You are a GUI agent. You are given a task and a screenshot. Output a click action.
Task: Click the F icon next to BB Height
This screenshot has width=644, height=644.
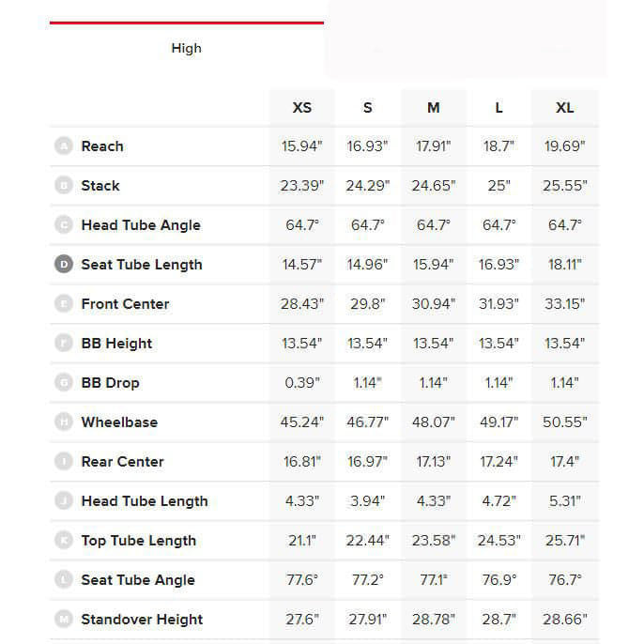pyautogui.click(x=64, y=344)
